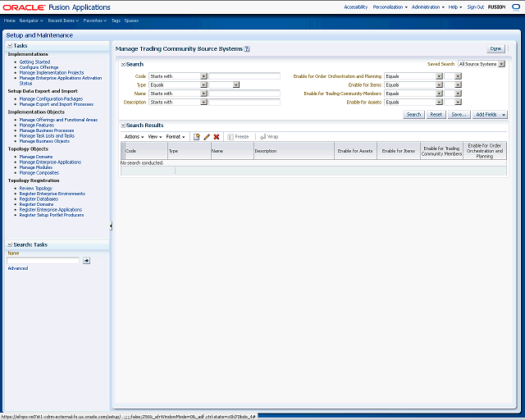Viewport: 525px width, 420px height.
Task: Click the Create icon in results toolbar
Action: (197, 136)
